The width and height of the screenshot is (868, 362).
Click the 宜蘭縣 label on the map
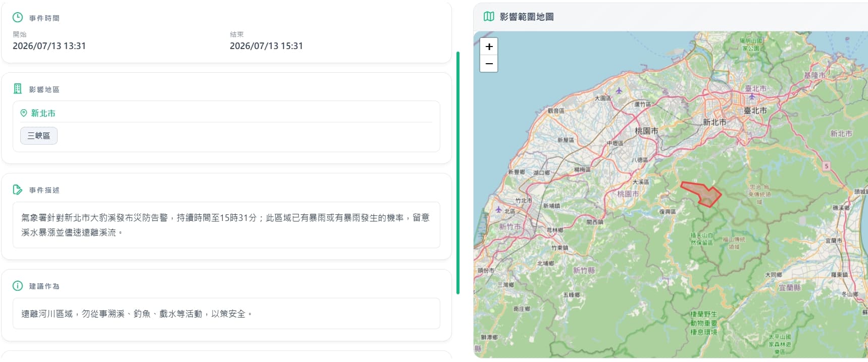pyautogui.click(x=790, y=287)
